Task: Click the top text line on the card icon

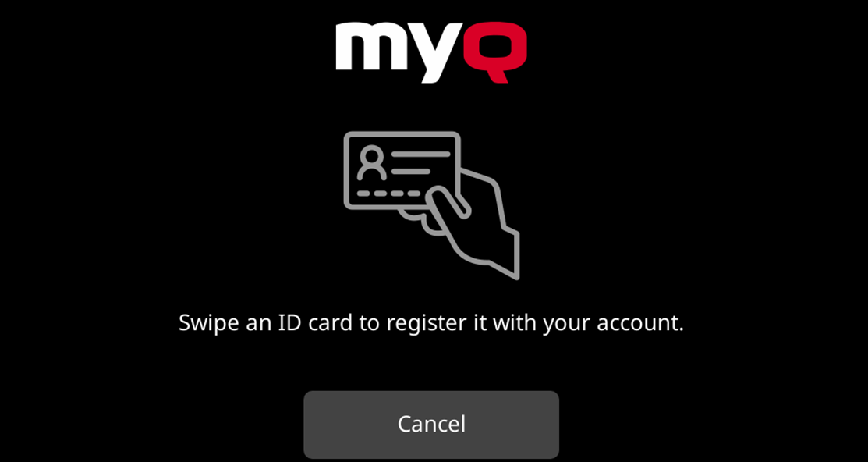Action: point(420,154)
